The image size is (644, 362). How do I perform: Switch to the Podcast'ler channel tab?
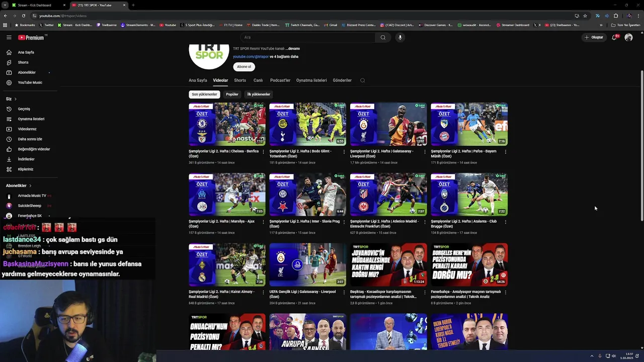pyautogui.click(x=280, y=80)
